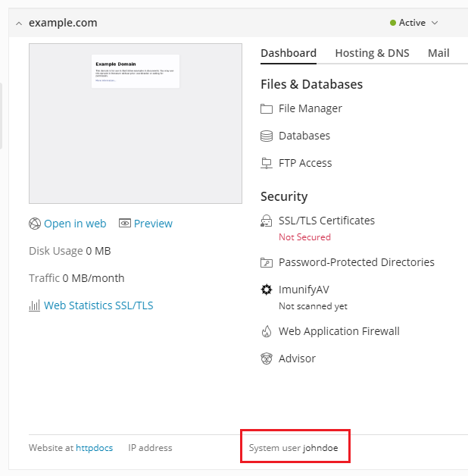Open the Active status dropdown
The height and width of the screenshot is (476, 468).
(413, 23)
